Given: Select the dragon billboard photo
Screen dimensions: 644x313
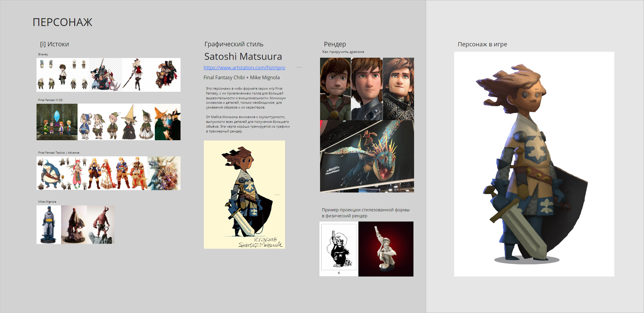Looking at the screenshot, I should 367,156.
